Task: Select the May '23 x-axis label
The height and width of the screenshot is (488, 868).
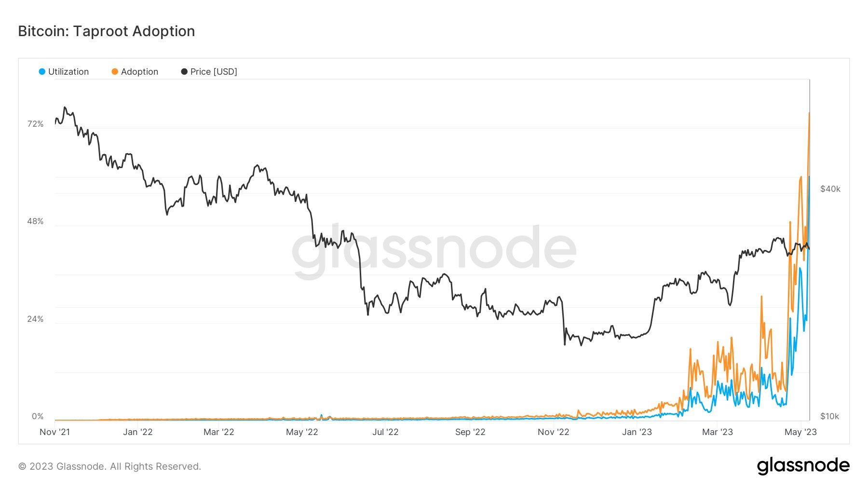Action: [x=800, y=432]
